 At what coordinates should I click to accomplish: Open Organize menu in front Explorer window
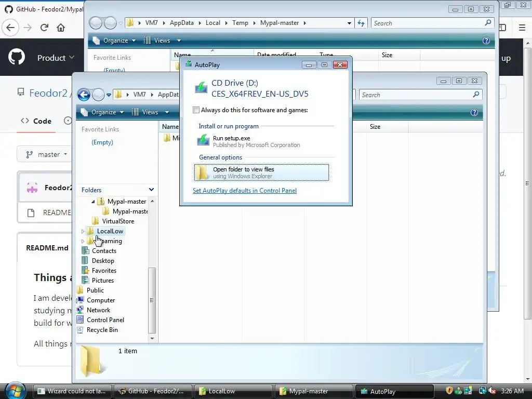[x=103, y=112]
